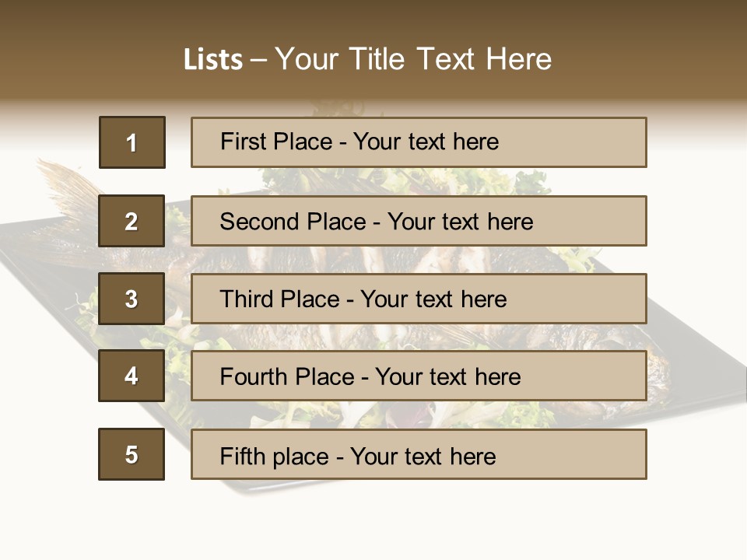This screenshot has width=747, height=560.
Task: Click the number 1 box
Action: 132,142
